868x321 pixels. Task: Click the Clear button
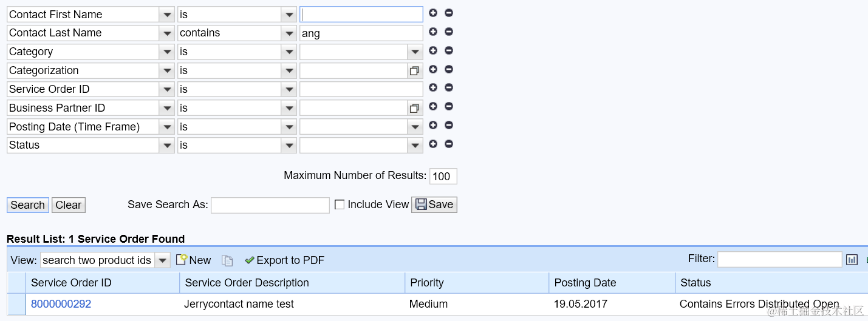69,205
